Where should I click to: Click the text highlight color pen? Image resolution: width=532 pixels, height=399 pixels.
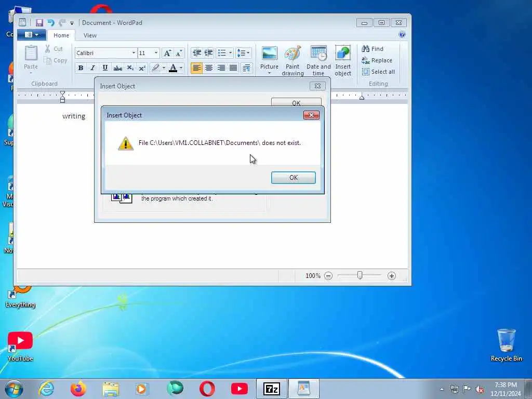[x=155, y=68]
